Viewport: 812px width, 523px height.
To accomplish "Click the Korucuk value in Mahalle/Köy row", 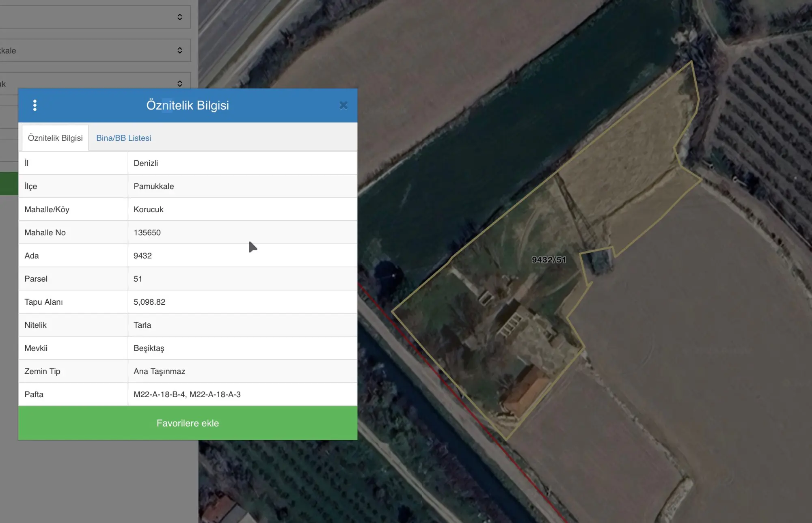I will pos(149,209).
